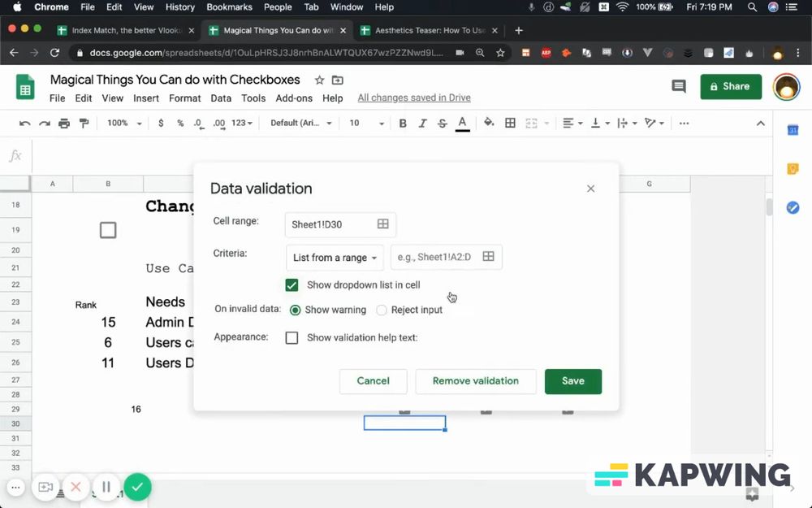The width and height of the screenshot is (812, 508).
Task: Open the Add-ons menu
Action: [294, 98]
